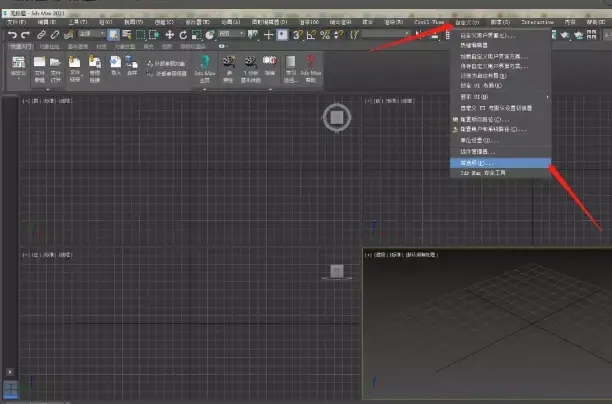Click the Redo arrow icon
The width and height of the screenshot is (612, 404).
tap(25, 34)
